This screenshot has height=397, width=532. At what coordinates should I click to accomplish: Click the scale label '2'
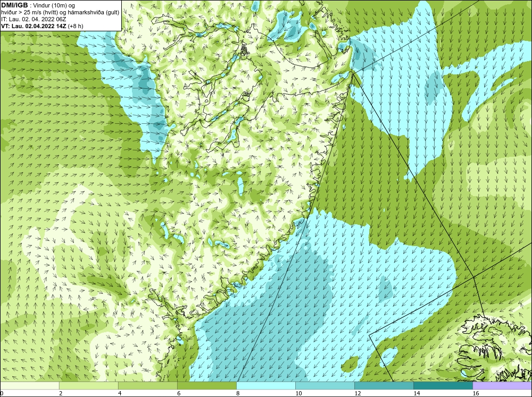click(61, 393)
